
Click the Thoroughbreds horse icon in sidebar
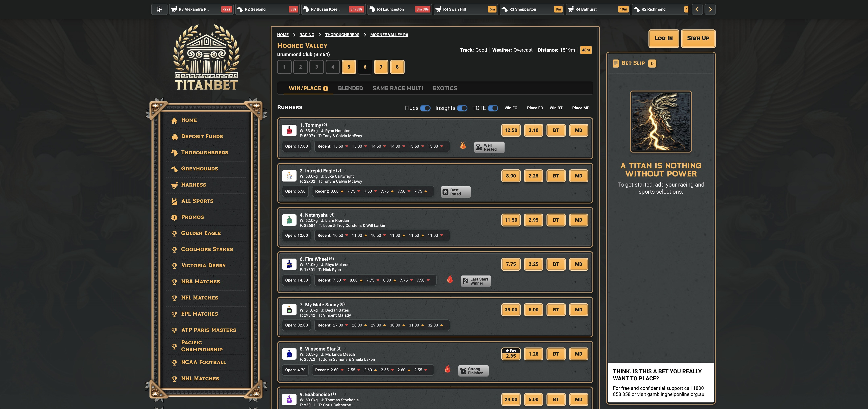(174, 153)
